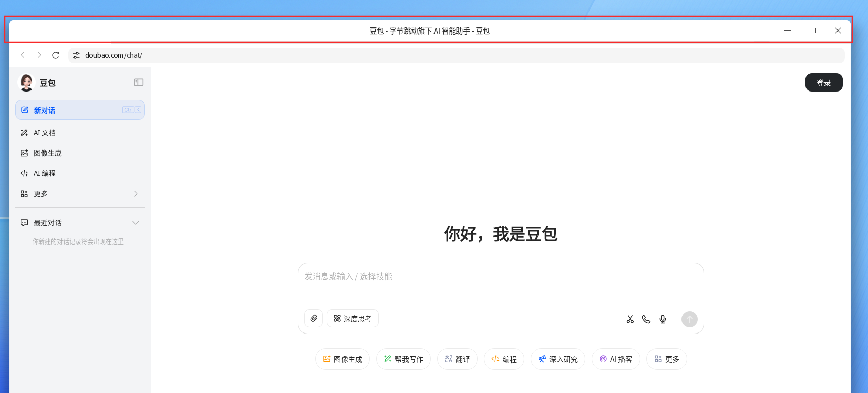Expand 更多 in the sidebar

80,194
